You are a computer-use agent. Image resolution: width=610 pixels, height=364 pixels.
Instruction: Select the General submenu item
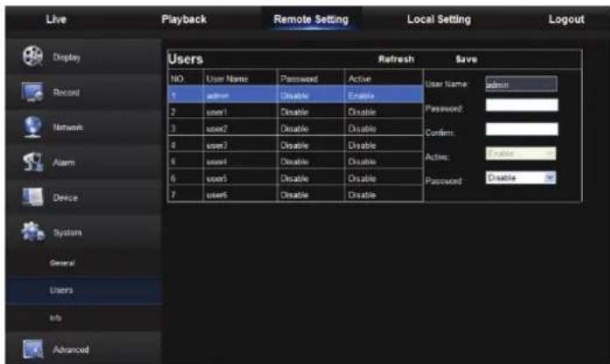click(x=83, y=263)
